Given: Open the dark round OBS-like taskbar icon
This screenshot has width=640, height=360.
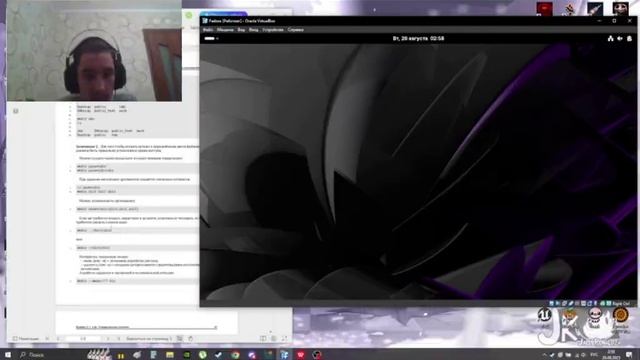Looking at the screenshot, I should click(x=317, y=355).
